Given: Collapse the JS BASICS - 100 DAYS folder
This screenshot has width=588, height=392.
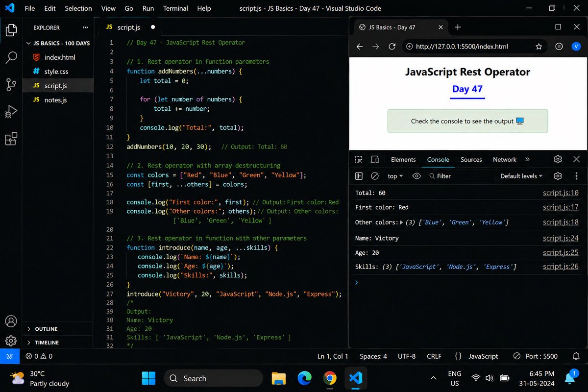Looking at the screenshot, I should (x=58, y=43).
